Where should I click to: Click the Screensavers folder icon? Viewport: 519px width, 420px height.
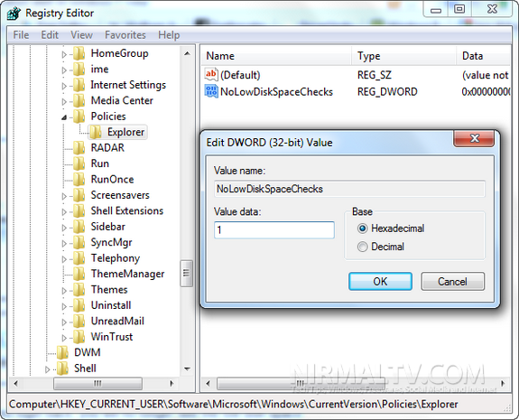click(x=79, y=195)
